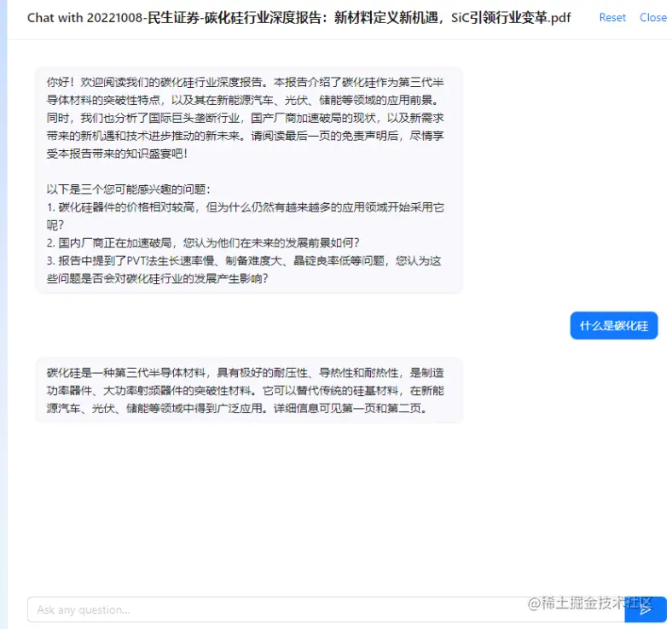Close the PDF chat panel

(x=652, y=18)
